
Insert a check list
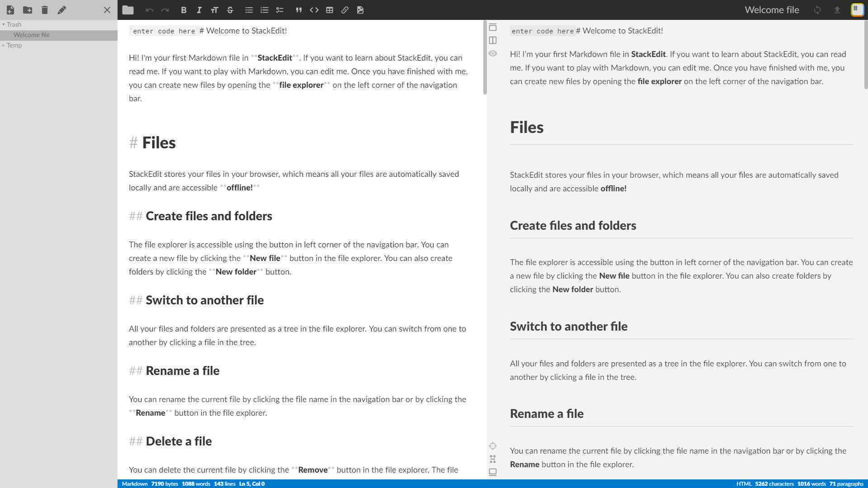[x=280, y=10]
